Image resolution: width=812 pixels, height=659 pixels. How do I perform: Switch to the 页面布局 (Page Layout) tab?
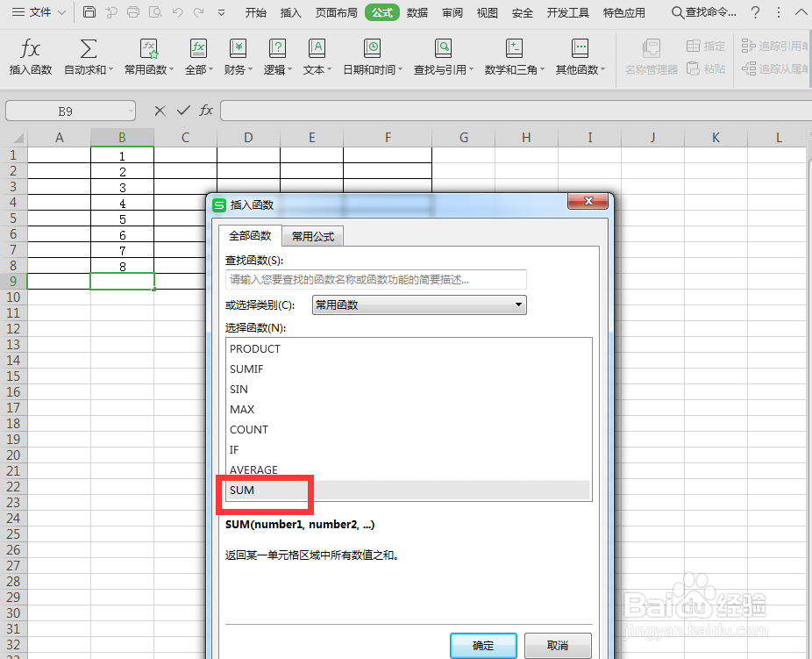tap(336, 12)
